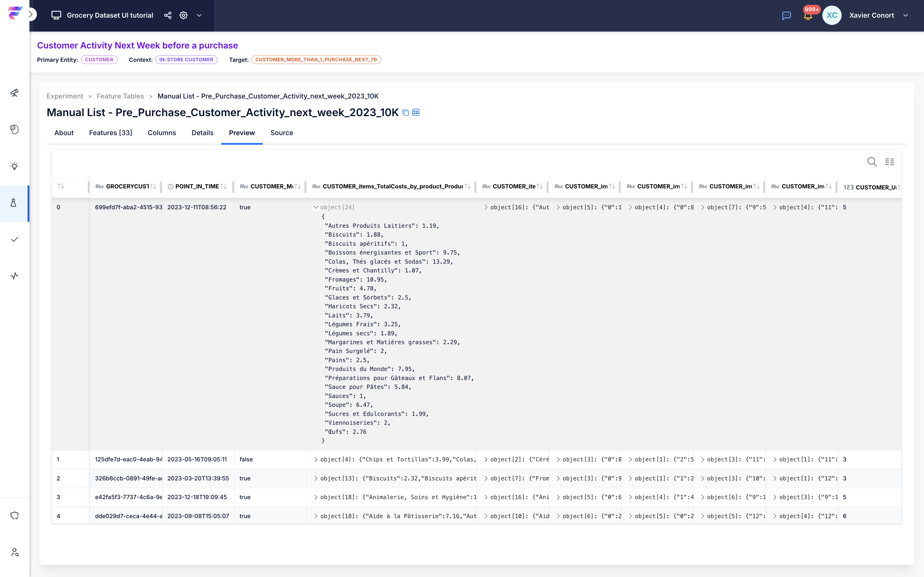Open the table search magnifier
Viewport: 924px width, 577px height.
[872, 162]
